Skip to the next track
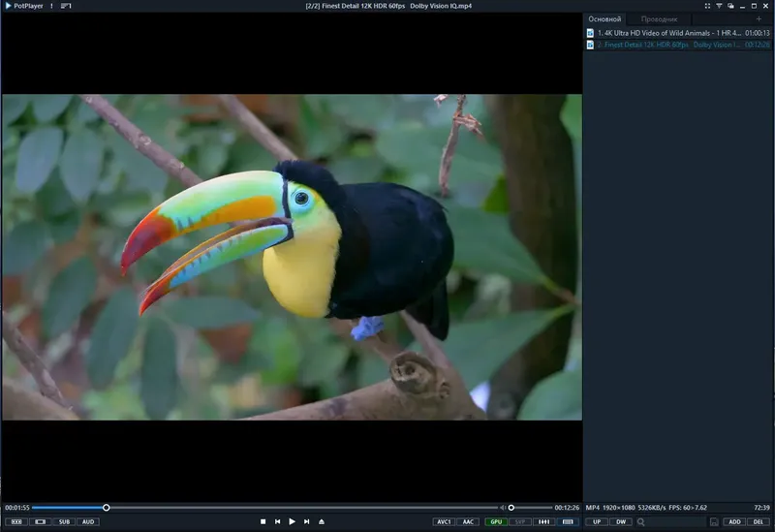 [x=306, y=521]
